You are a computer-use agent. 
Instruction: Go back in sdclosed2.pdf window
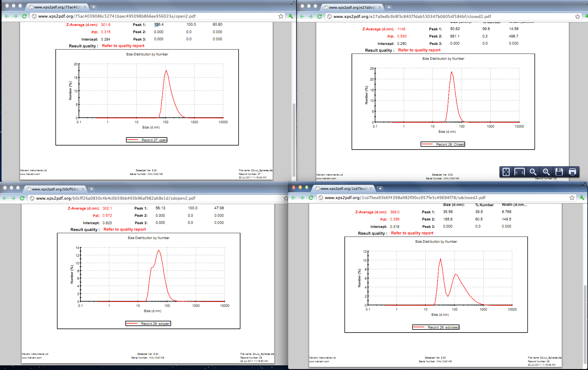[293, 198]
